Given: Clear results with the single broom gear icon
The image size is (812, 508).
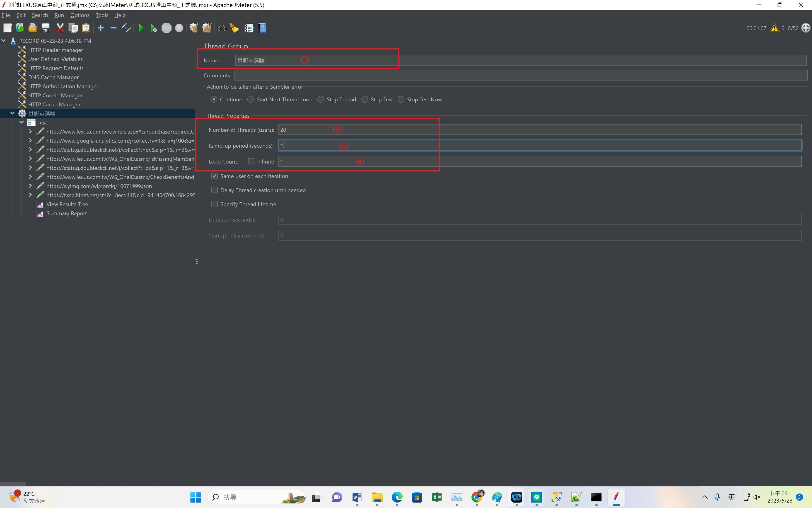Looking at the screenshot, I should click(x=194, y=28).
